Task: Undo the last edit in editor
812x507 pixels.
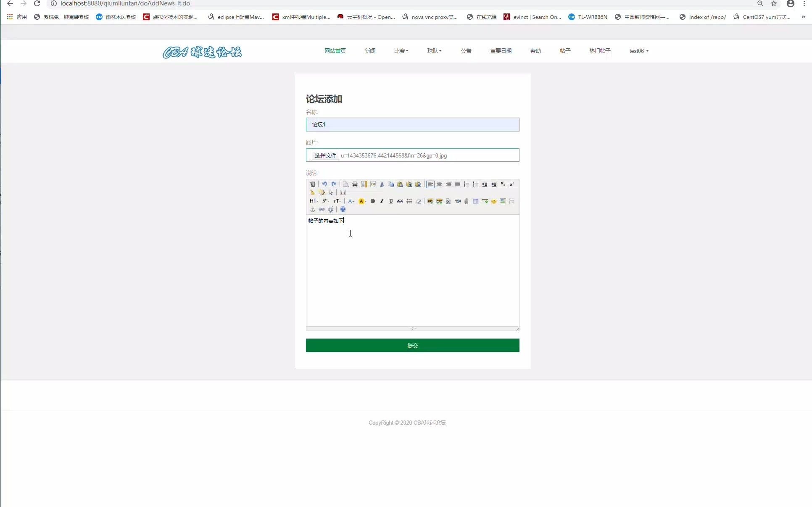Action: click(x=324, y=184)
